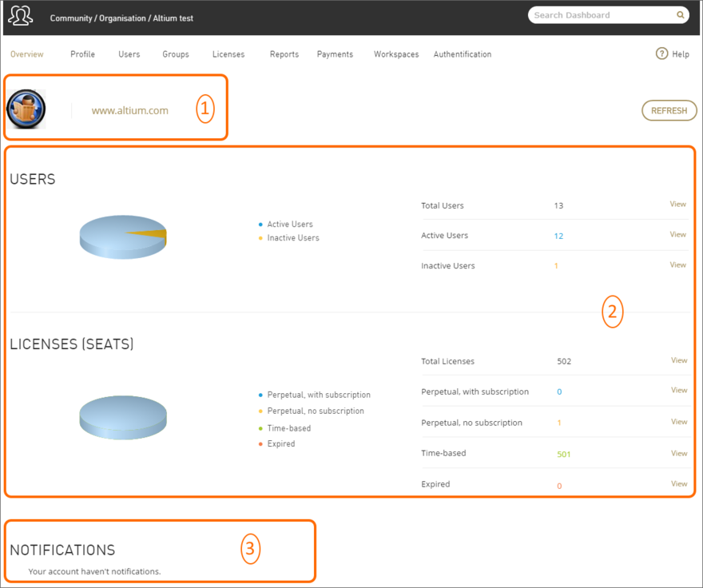Click the Users pie chart
Viewport: 703px width, 588px height.
tap(123, 236)
